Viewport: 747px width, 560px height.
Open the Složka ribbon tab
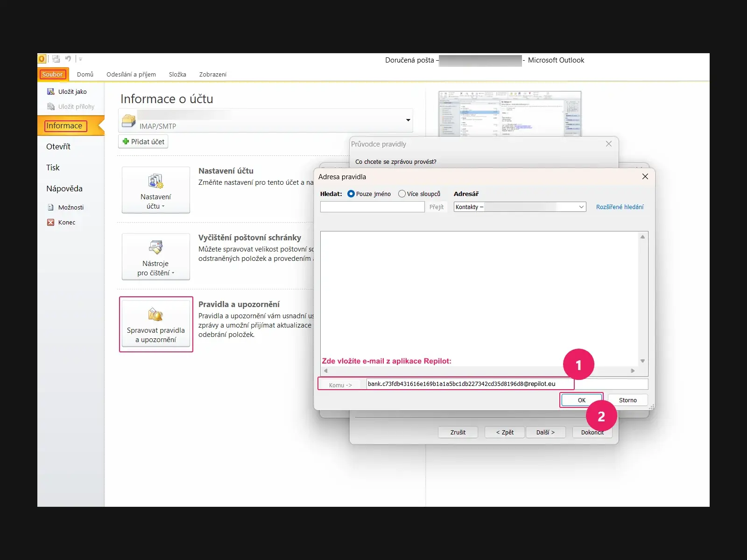coord(177,74)
